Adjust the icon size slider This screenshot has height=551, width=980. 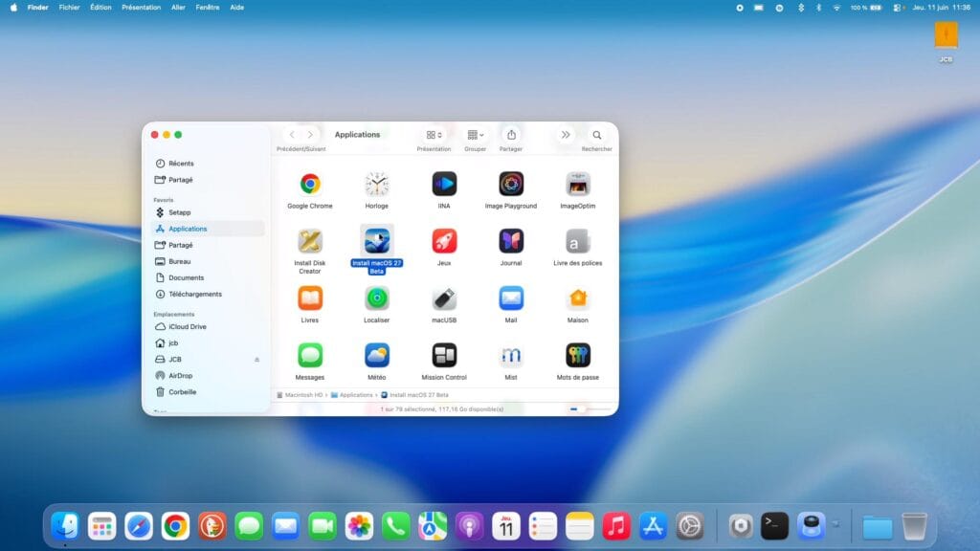pos(590,409)
